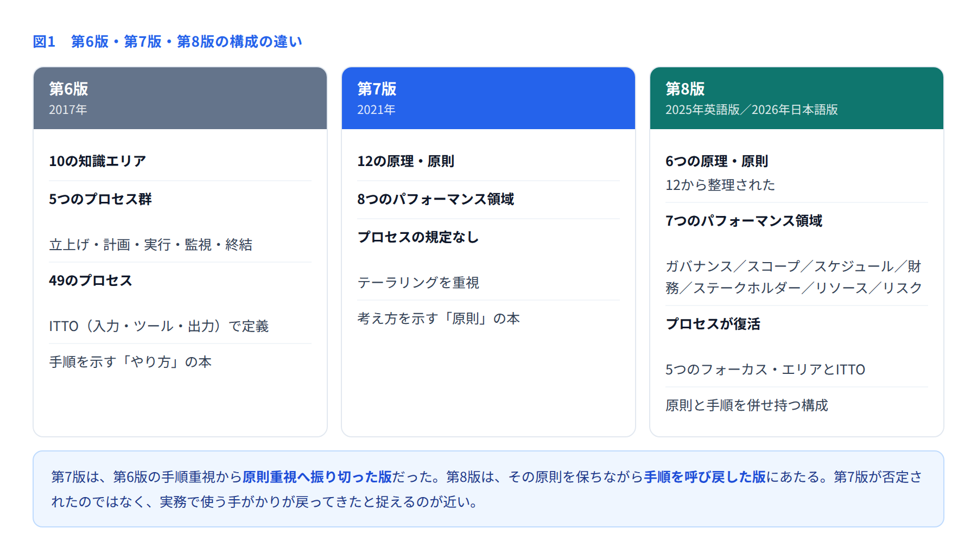Click テーラリングを重視 text
The height and width of the screenshot is (560, 977).
[x=418, y=283]
